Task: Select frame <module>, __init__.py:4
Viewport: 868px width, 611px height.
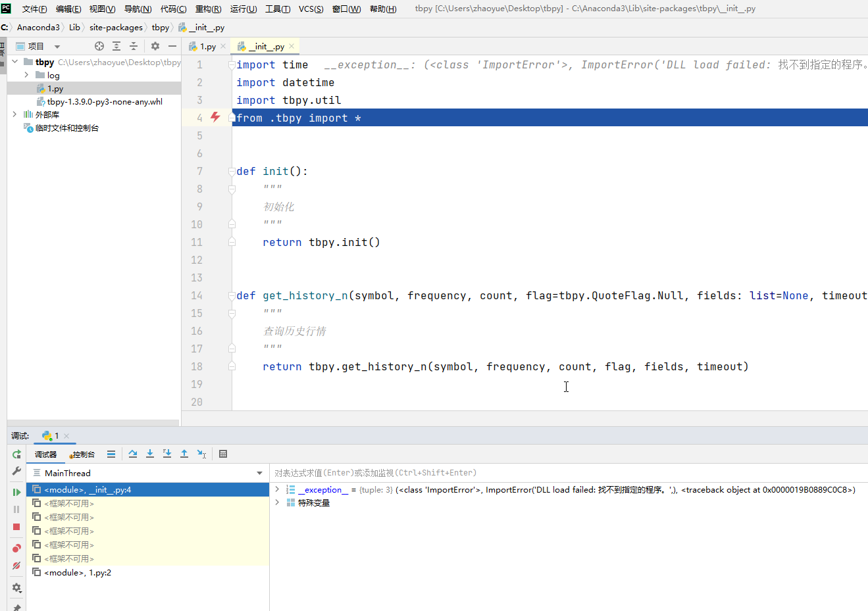Action: point(148,489)
